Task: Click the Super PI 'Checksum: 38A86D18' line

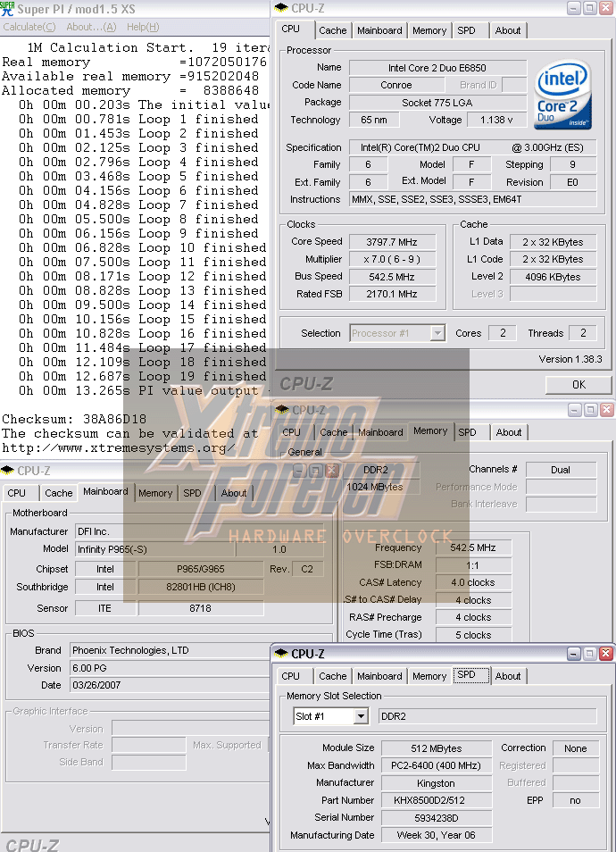Action: click(x=74, y=419)
